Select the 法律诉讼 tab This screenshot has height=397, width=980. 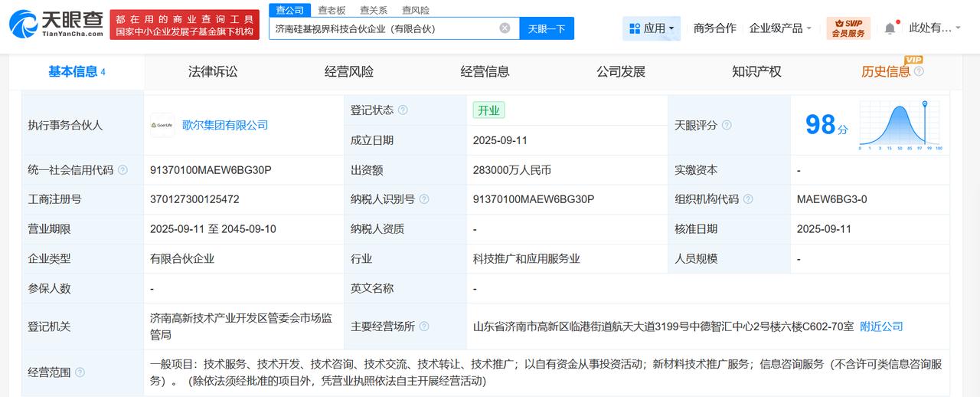(x=213, y=71)
